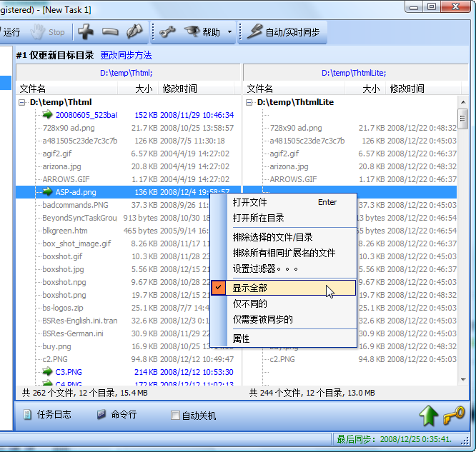
Task: Sort left pane by 大小 header
Action: [138, 89]
